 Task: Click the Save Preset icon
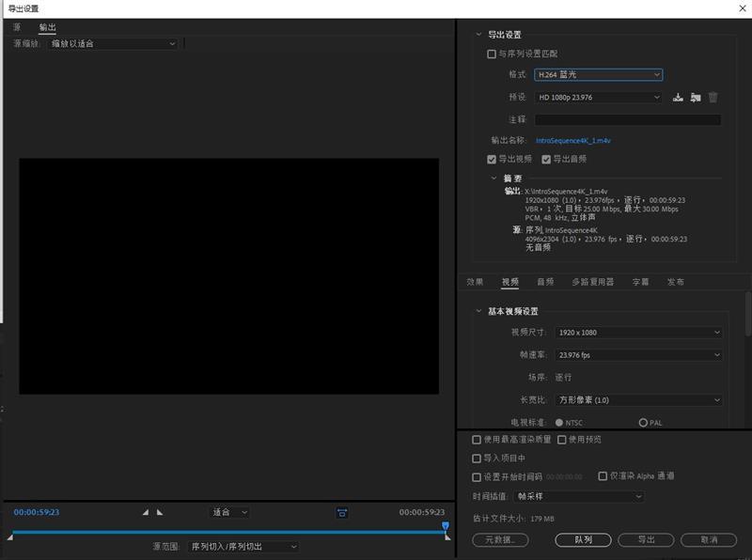[x=679, y=98]
